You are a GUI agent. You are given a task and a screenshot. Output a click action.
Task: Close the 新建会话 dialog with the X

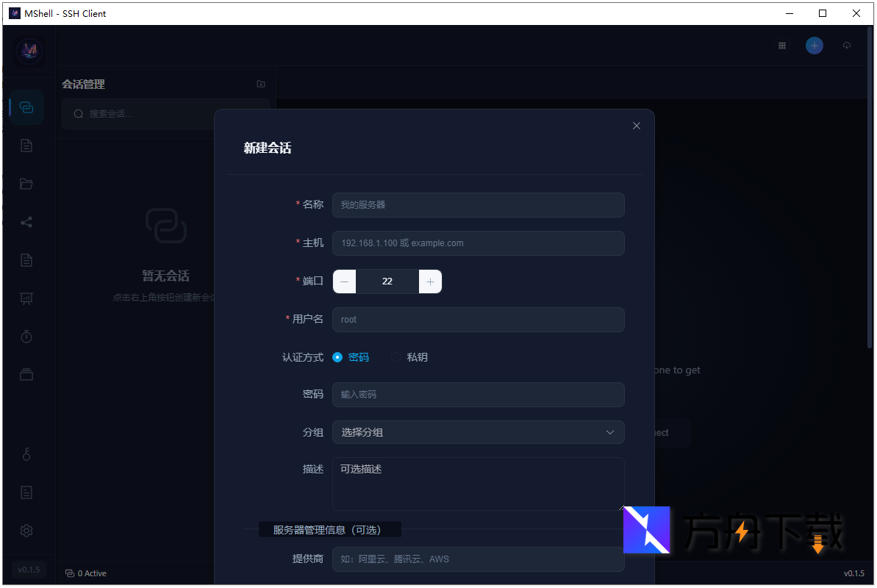click(x=636, y=125)
